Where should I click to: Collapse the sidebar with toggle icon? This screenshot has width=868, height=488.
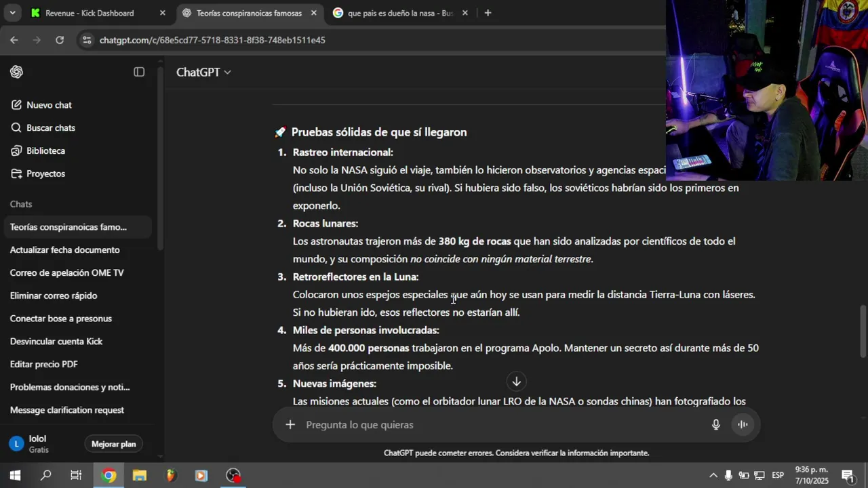139,72
